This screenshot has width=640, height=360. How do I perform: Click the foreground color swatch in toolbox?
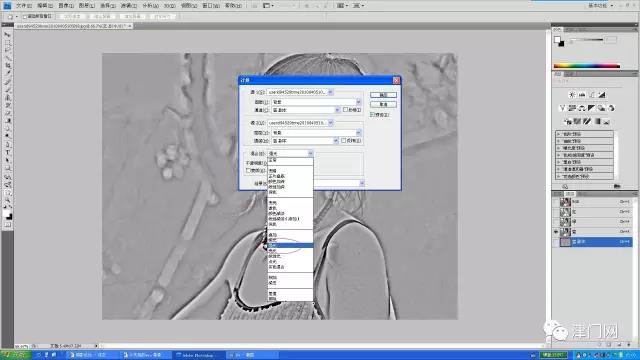click(7, 213)
